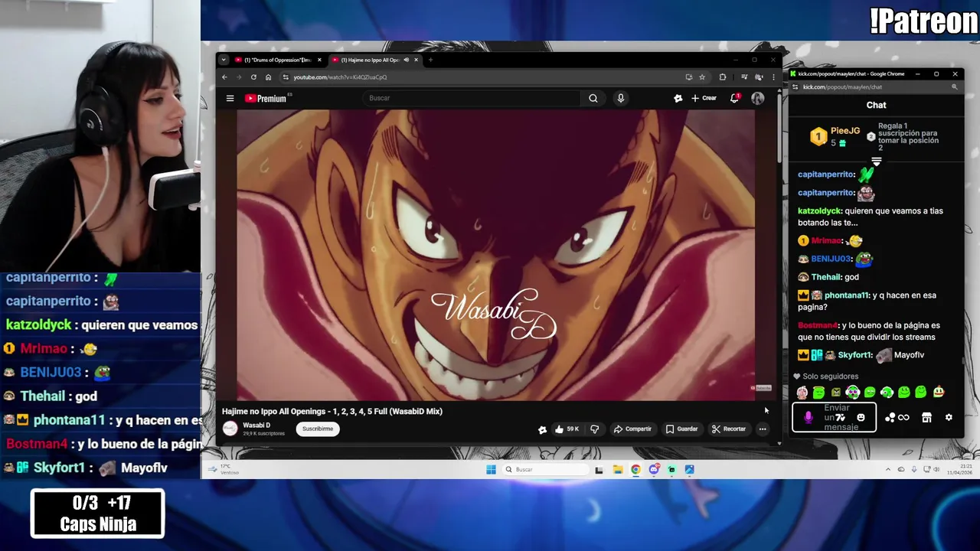
Task: Open Google Chrome from the taskbar
Action: (635, 469)
